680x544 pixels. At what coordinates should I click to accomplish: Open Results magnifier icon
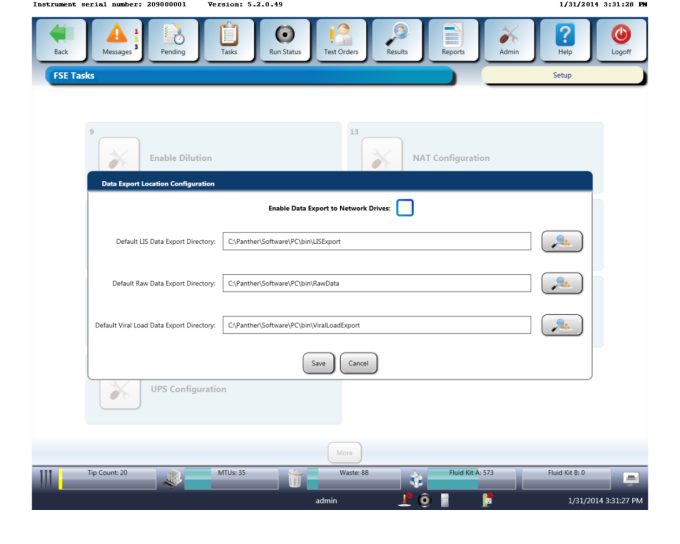point(397,38)
